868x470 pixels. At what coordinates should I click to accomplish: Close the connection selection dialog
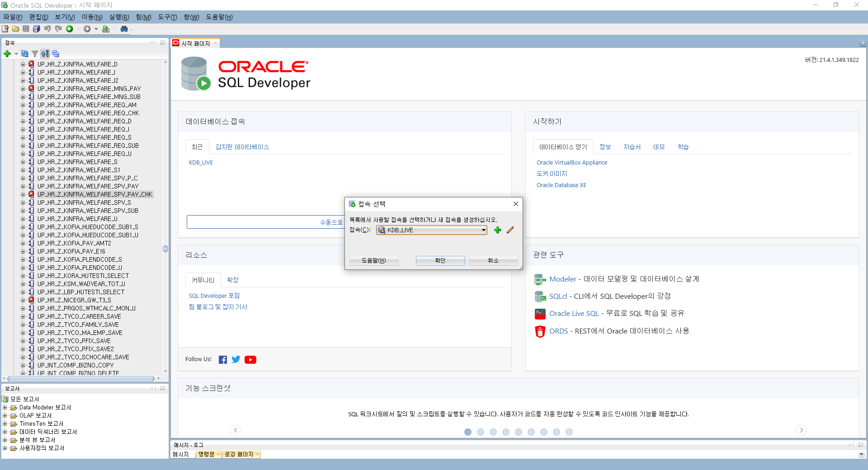click(x=516, y=204)
